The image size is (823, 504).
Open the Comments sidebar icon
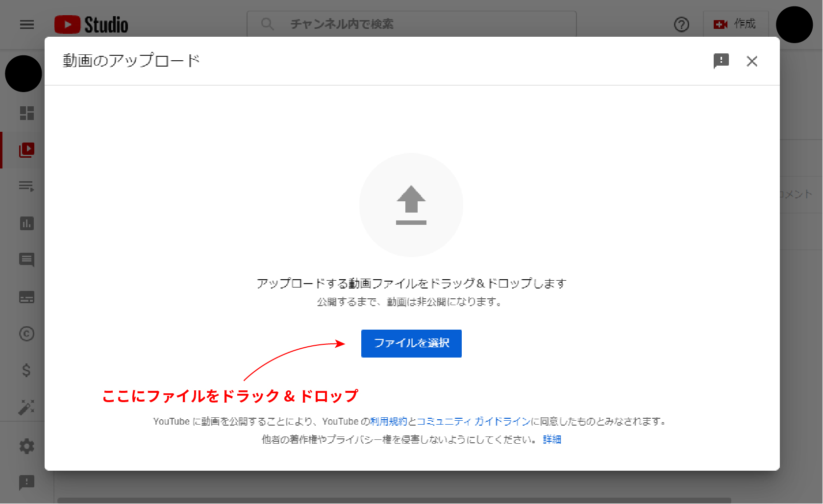point(27,260)
